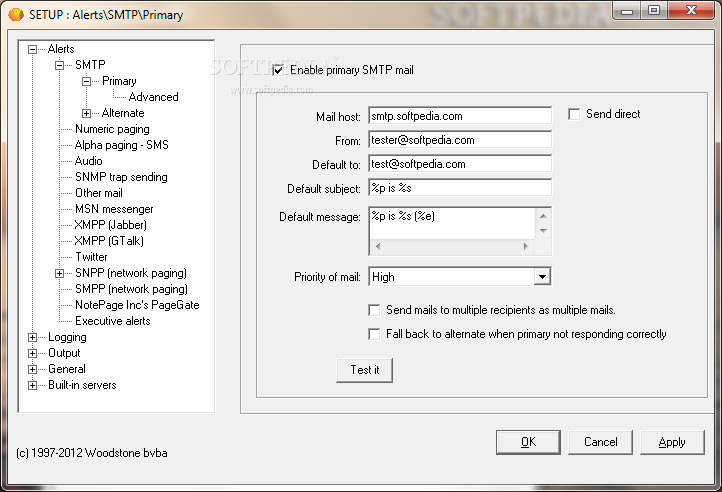Select Alpha paging - SMS item
Image resolution: width=722 pixels, height=492 pixels.
[122, 145]
